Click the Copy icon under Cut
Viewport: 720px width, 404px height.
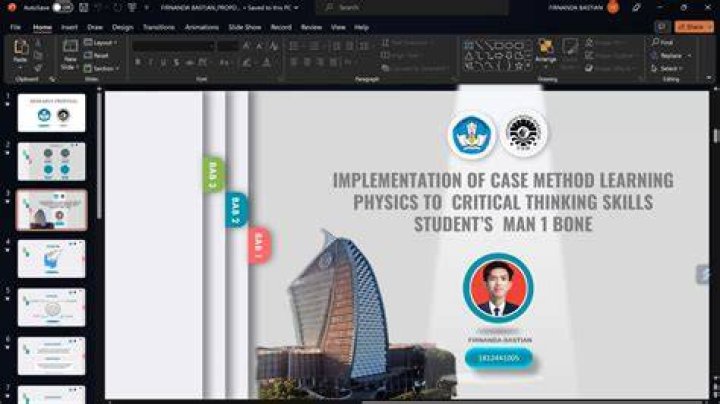click(38, 56)
